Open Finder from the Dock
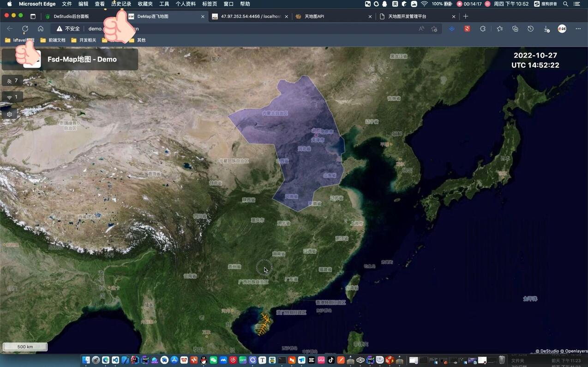Image resolution: width=588 pixels, height=367 pixels. [x=86, y=360]
